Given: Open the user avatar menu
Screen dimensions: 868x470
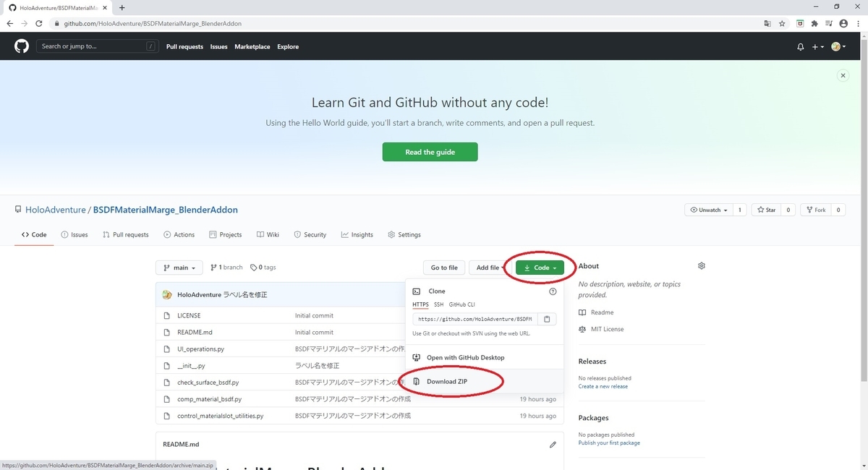Looking at the screenshot, I should [839, 46].
